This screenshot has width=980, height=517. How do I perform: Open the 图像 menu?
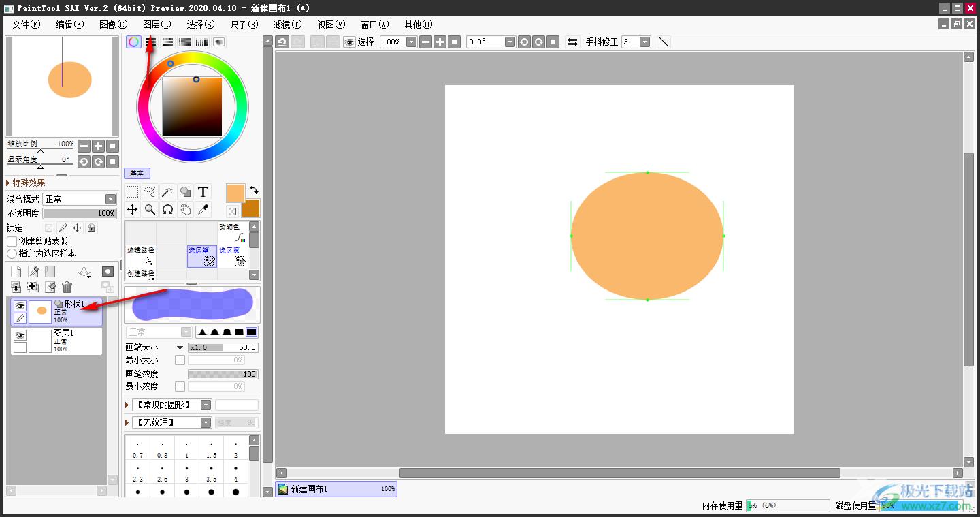tap(113, 25)
